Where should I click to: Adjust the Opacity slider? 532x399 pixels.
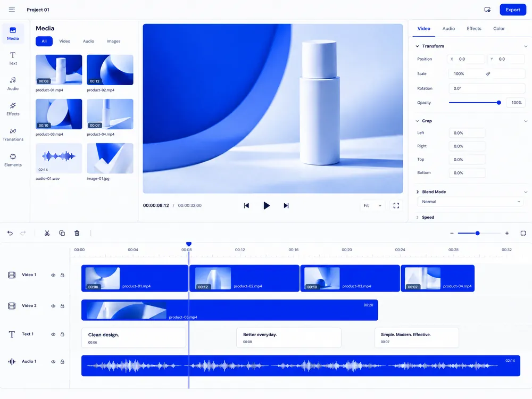[475, 103]
